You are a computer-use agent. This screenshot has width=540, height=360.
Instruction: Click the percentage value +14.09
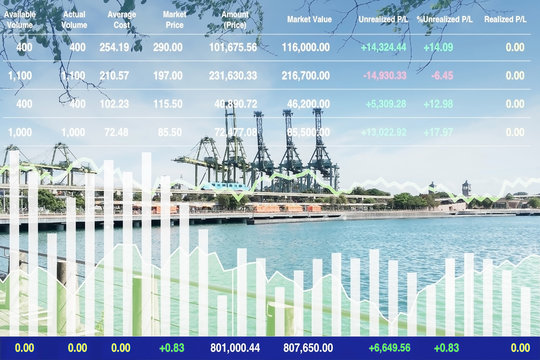[438, 47]
